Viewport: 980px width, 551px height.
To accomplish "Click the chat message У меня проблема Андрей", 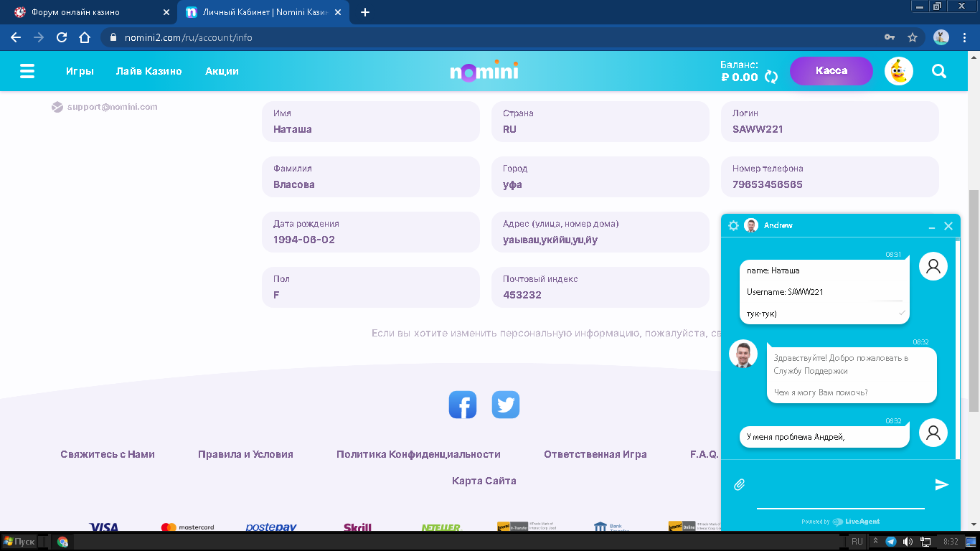I will 824,436.
